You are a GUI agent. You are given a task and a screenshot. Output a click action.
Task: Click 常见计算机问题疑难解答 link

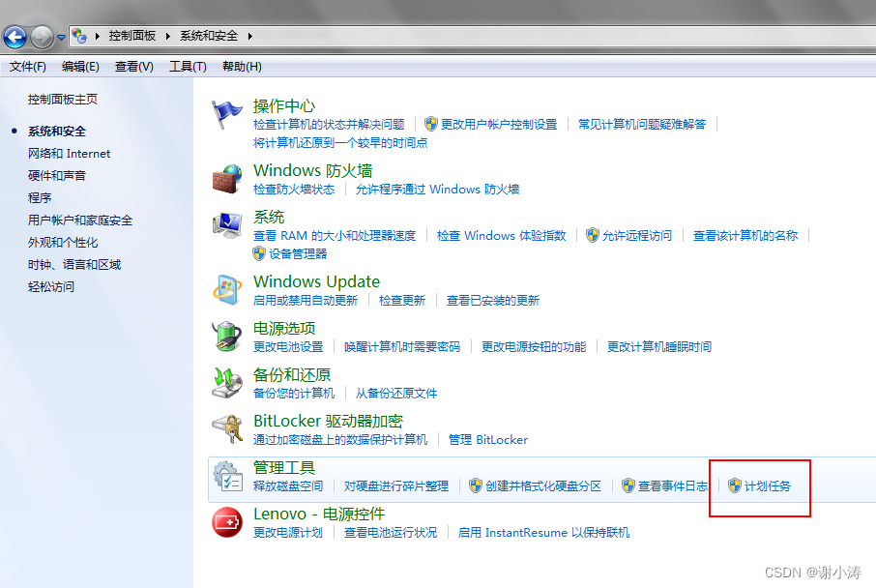[x=642, y=124]
